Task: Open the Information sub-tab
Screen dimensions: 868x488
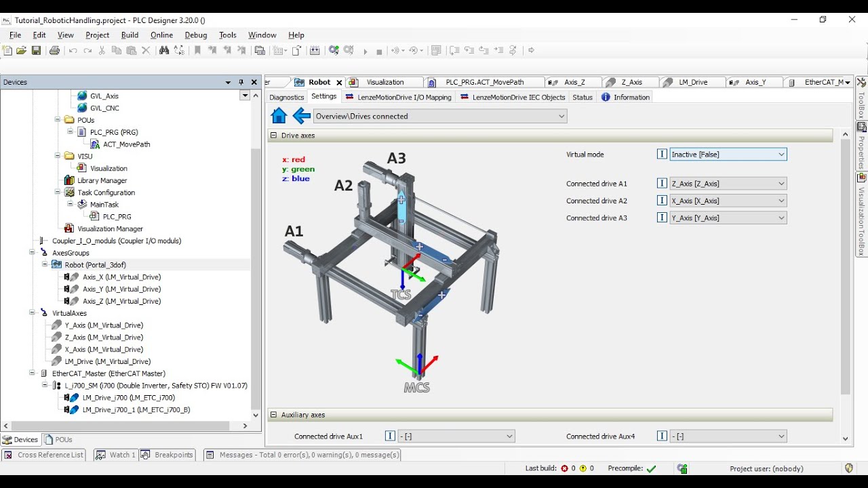Action: 625,98
